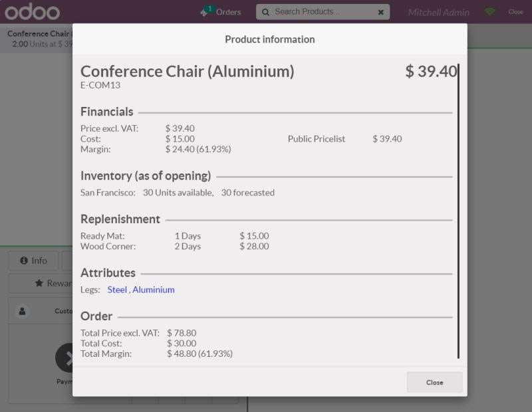Click the top-bar Close session label
The width and height of the screenshot is (532, 412).
click(x=515, y=12)
